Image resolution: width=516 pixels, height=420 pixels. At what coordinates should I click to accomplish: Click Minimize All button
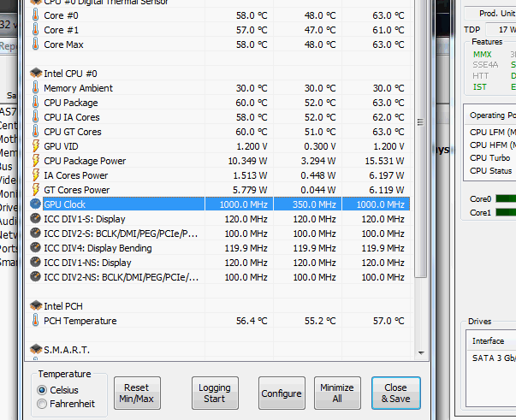pos(337,393)
